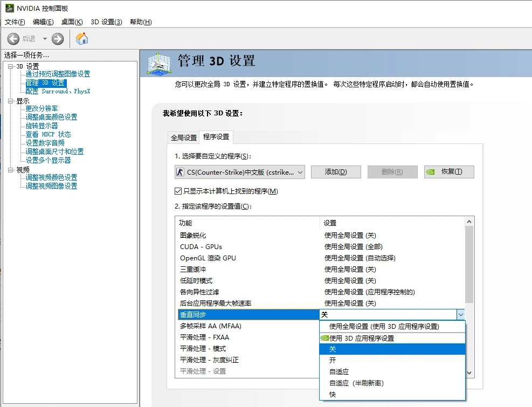532x407 pixels.
Task: Click the settings list scrollbar down arrow
Action: click(469, 372)
